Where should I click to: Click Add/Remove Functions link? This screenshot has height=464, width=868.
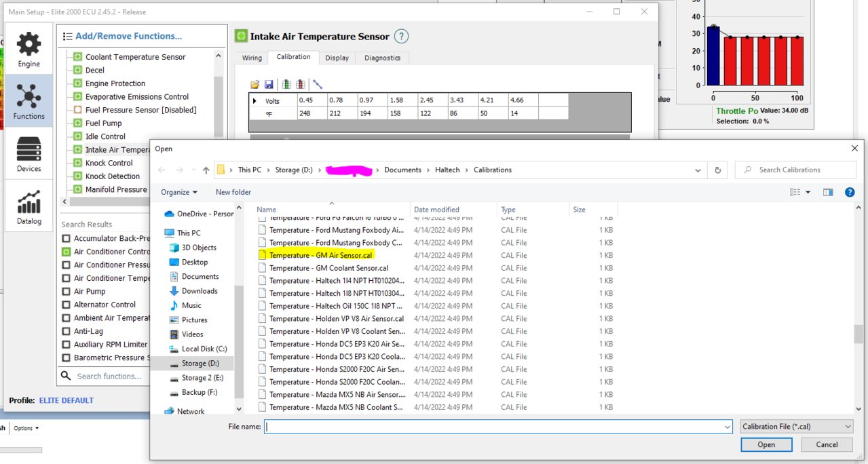click(x=128, y=36)
